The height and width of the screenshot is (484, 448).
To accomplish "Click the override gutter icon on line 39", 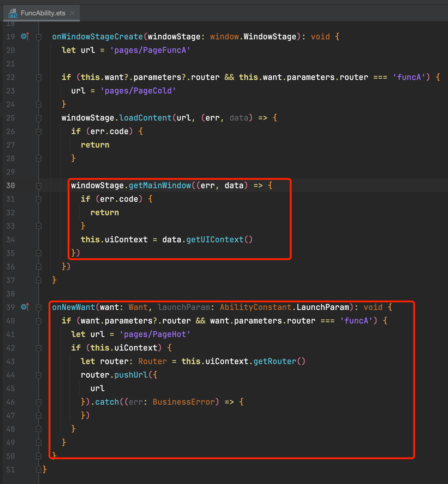I will [25, 307].
